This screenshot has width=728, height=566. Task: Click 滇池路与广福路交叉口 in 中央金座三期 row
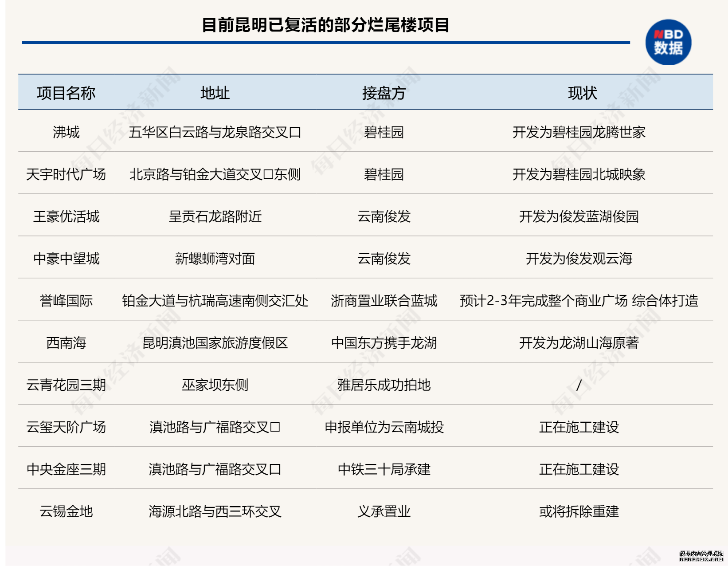[x=215, y=469]
